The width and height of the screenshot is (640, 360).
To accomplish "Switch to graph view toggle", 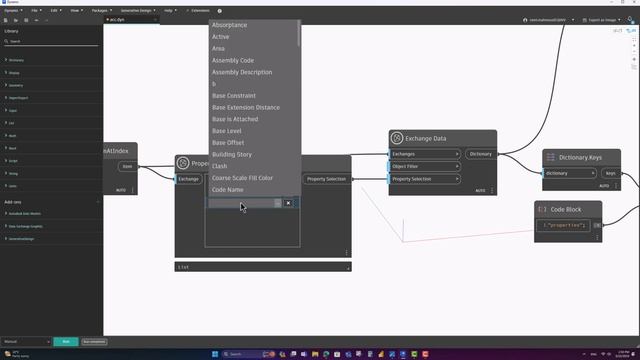I will pos(631,31).
